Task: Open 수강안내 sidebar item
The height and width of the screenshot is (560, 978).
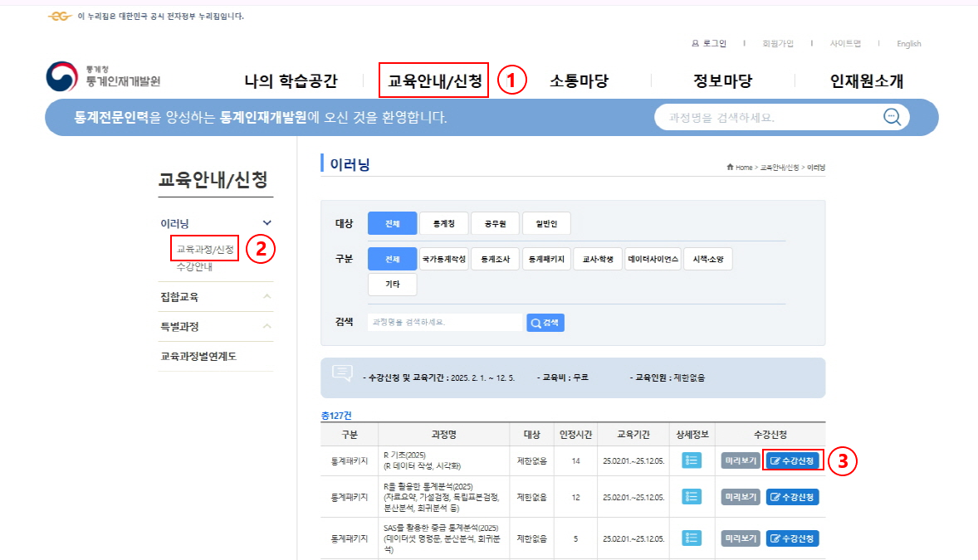Action: (194, 266)
